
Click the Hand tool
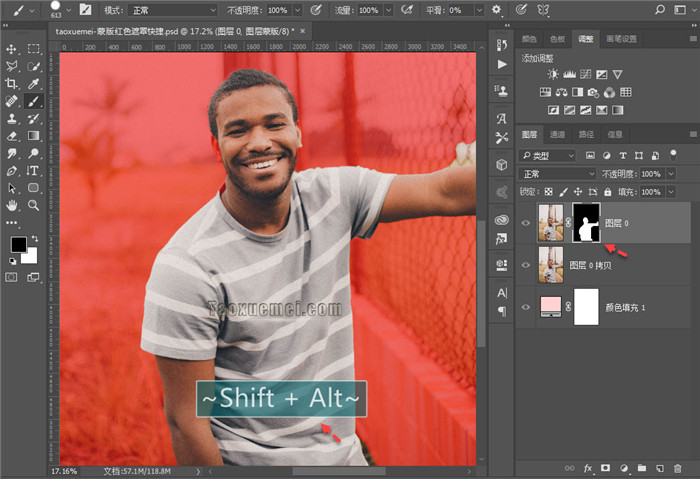(12, 205)
